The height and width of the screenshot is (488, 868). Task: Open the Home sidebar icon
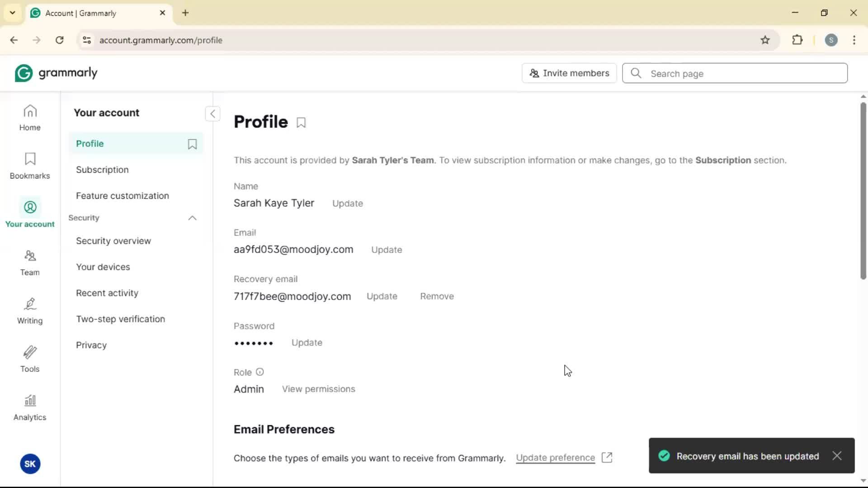click(30, 117)
